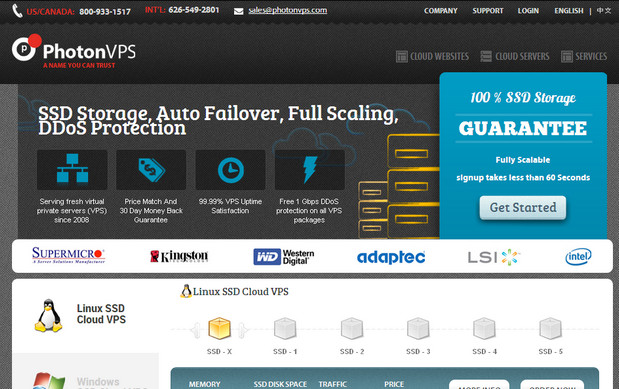The width and height of the screenshot is (619, 389).
Task: Click the PhotonVPS logo
Action: coord(74,51)
